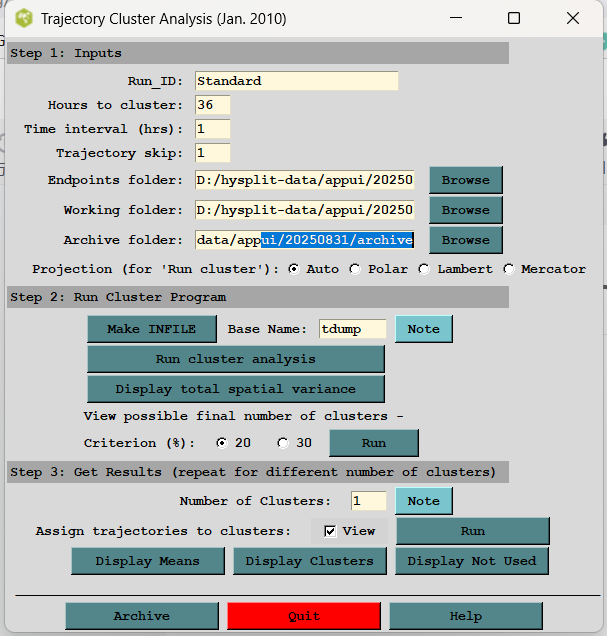Click the 'Assign trajectories to clusters:' label
Screen dimensions: 607x636
(163, 531)
